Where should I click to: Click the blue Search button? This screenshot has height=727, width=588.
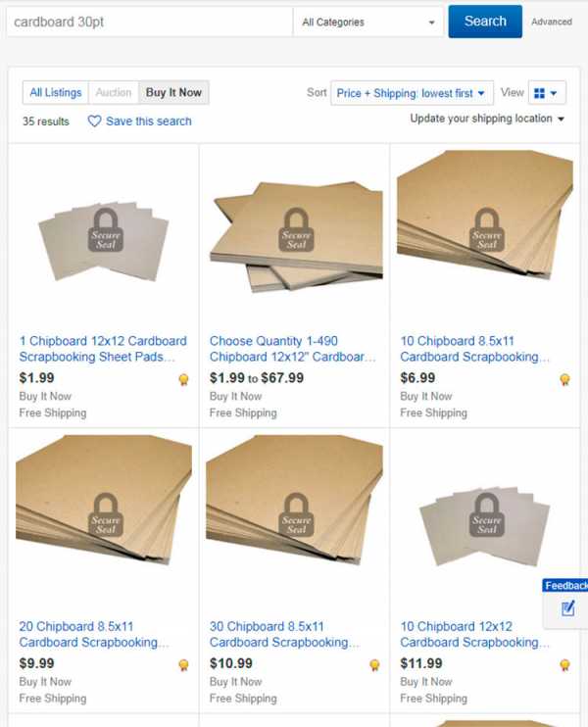click(485, 22)
